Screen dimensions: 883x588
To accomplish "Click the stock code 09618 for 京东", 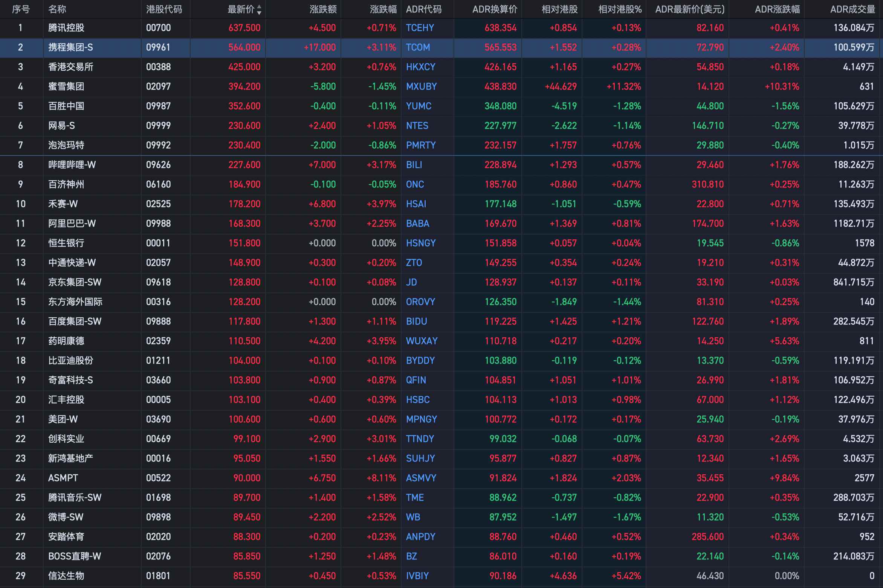I will point(158,282).
